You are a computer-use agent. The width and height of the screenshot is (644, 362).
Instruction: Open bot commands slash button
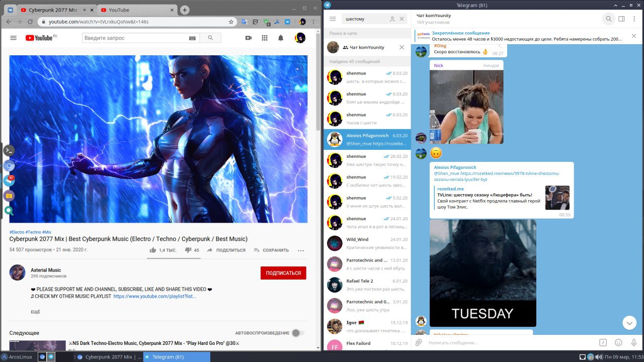coord(603,342)
